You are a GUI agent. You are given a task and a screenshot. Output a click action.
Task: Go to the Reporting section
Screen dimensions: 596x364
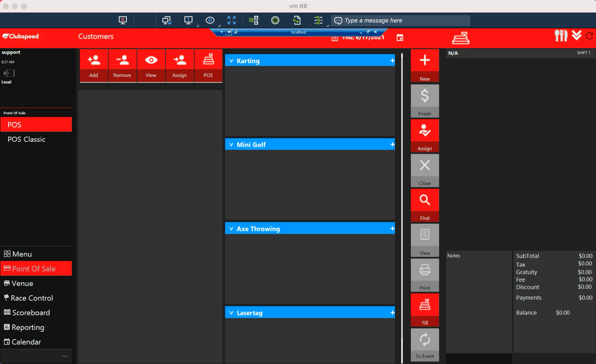coord(28,327)
